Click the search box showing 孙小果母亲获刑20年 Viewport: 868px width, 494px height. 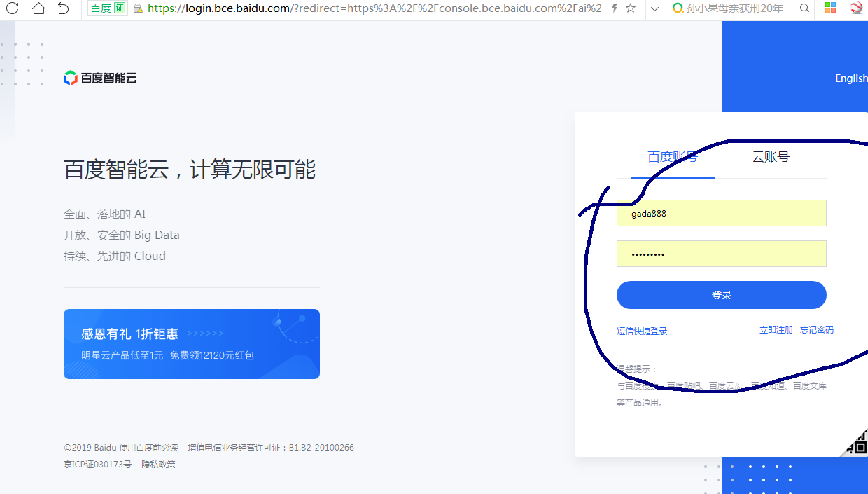(735, 8)
